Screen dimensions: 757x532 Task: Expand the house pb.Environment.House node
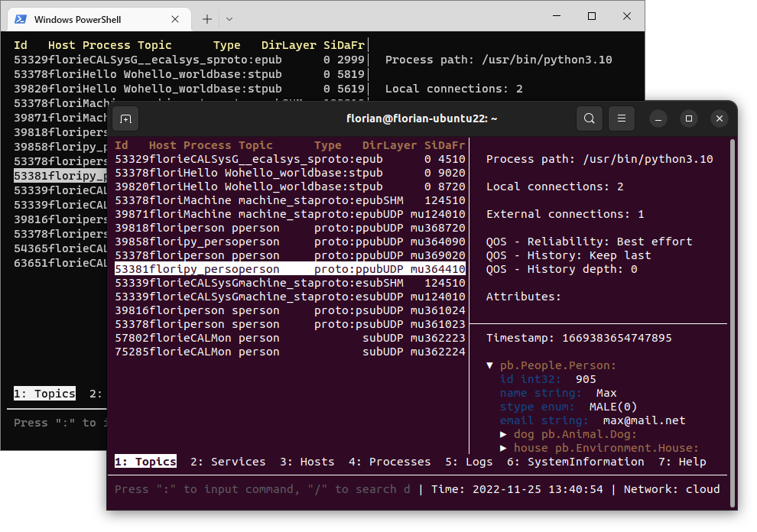pyautogui.click(x=503, y=448)
